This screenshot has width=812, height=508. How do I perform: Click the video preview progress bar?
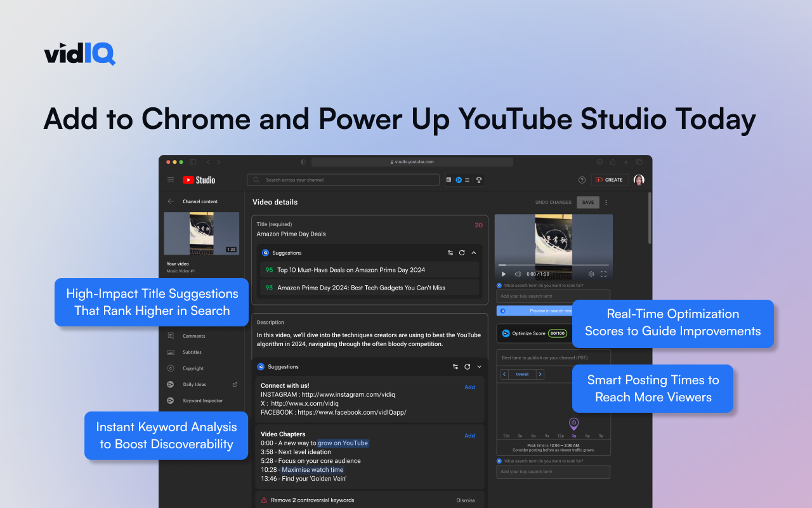click(x=554, y=265)
